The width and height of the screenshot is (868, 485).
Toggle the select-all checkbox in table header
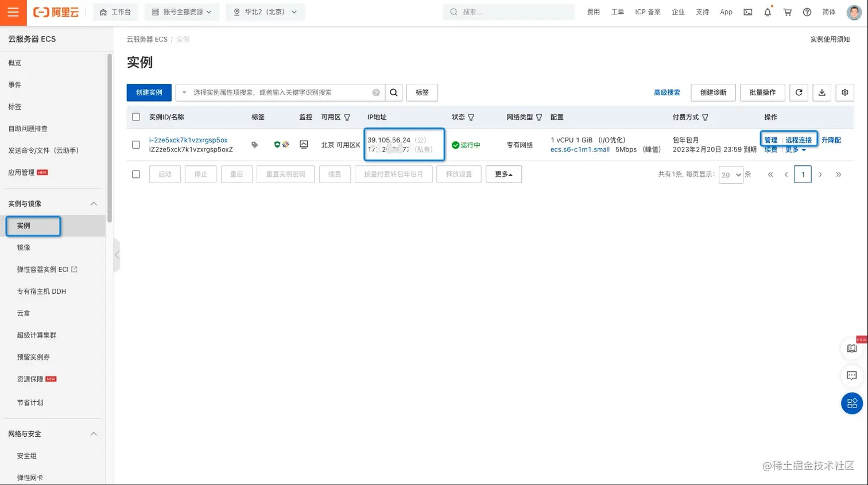(x=136, y=117)
